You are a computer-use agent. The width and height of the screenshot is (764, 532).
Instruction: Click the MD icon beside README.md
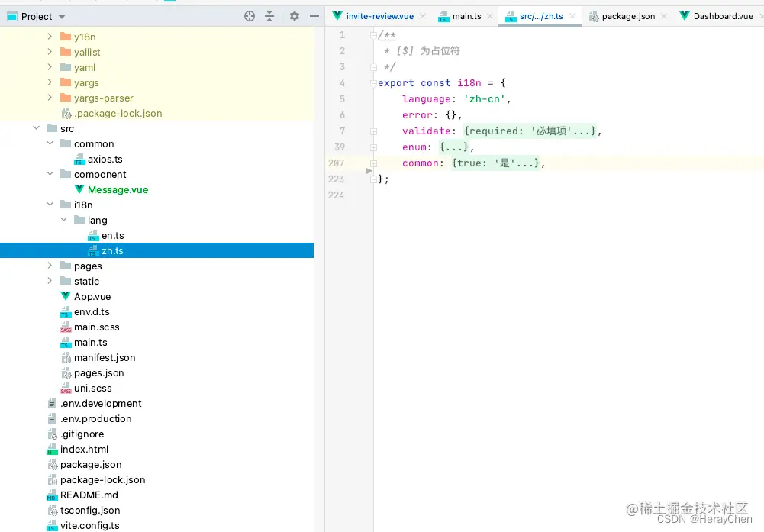(x=52, y=495)
